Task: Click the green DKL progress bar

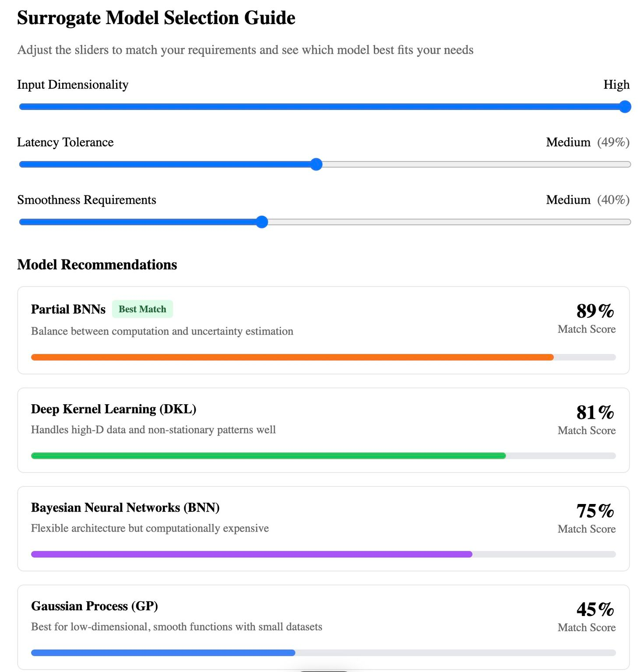Action: pos(268,456)
